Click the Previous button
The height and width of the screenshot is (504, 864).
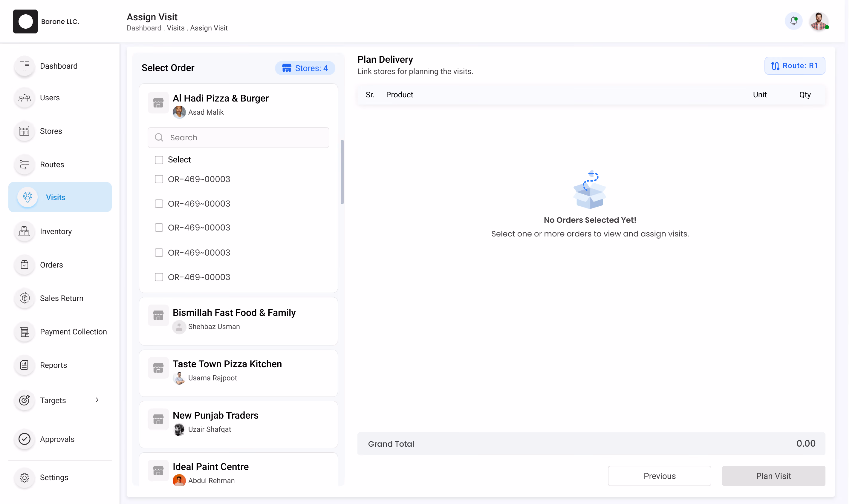pos(659,476)
